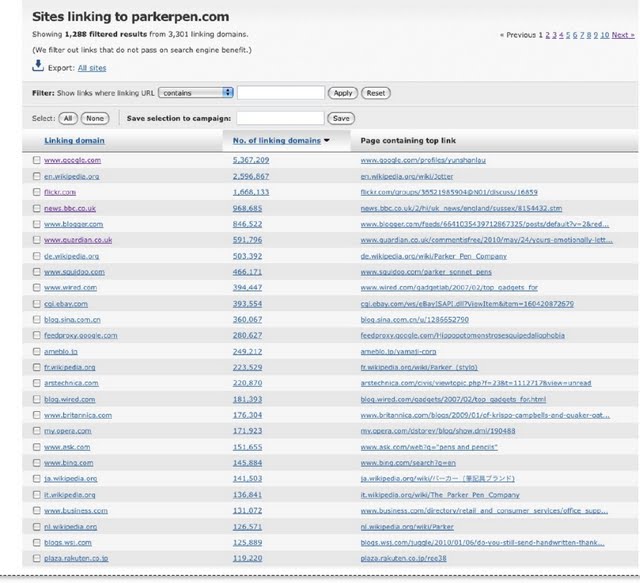Tick the it.wikipedia.org checkbox
This screenshot has width=640, height=583.
pyautogui.click(x=37, y=495)
